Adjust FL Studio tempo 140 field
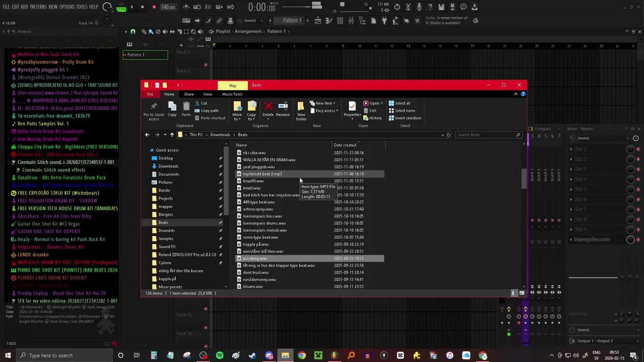The width and height of the screenshot is (644, 362). point(168,7)
